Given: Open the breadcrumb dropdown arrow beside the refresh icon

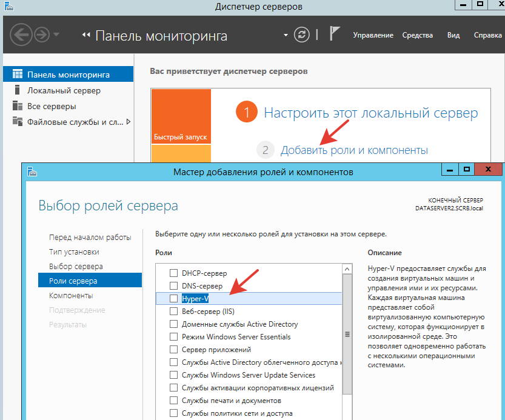Looking at the screenshot, I should pos(286,35).
